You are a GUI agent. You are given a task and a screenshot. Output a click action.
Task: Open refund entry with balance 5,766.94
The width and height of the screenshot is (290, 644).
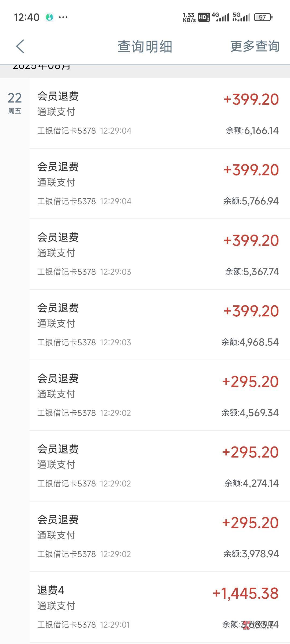[x=158, y=184]
